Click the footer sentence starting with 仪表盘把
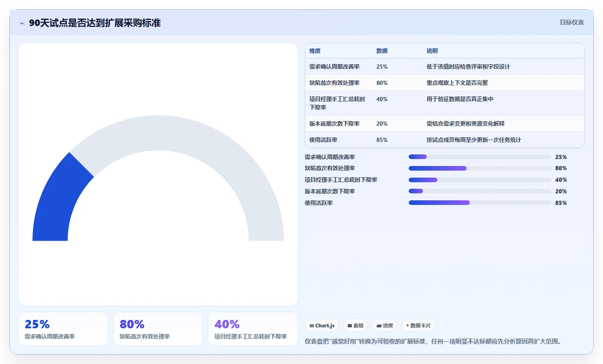Screen dimensions: 603x364 (x=434, y=341)
